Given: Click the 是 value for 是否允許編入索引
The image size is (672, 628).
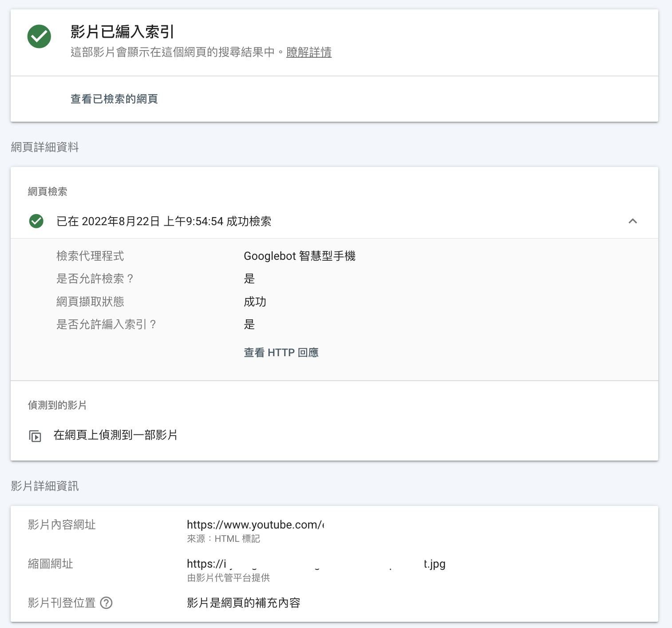Looking at the screenshot, I should (x=249, y=325).
